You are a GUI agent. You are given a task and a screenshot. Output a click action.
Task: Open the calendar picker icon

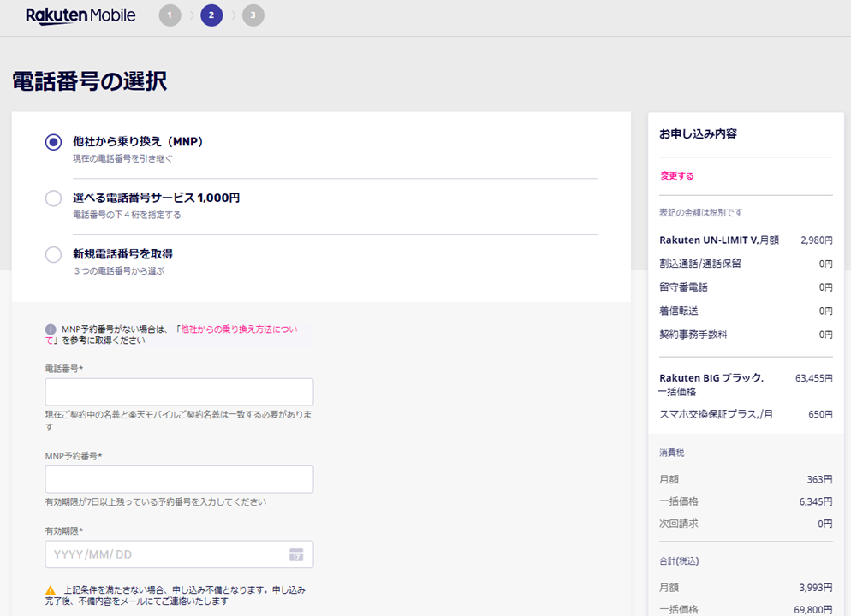[x=296, y=554]
